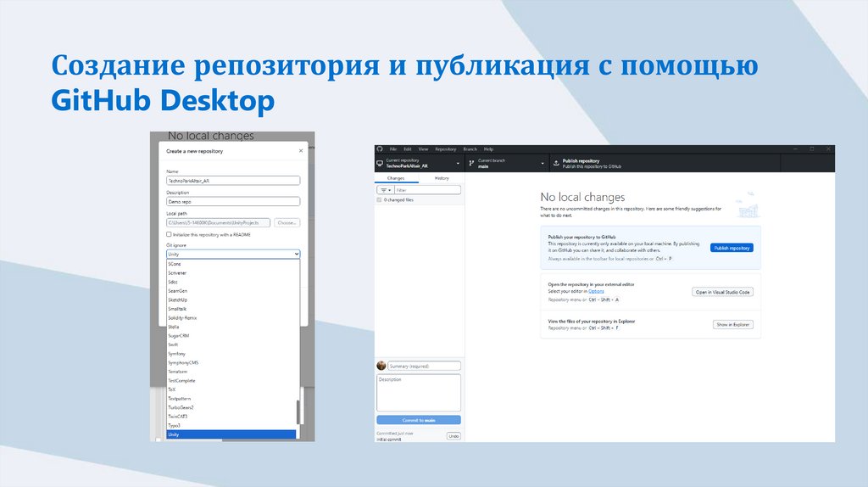Click the Choose... local path button
Screen dimensions: 868x487
pyautogui.click(x=287, y=223)
